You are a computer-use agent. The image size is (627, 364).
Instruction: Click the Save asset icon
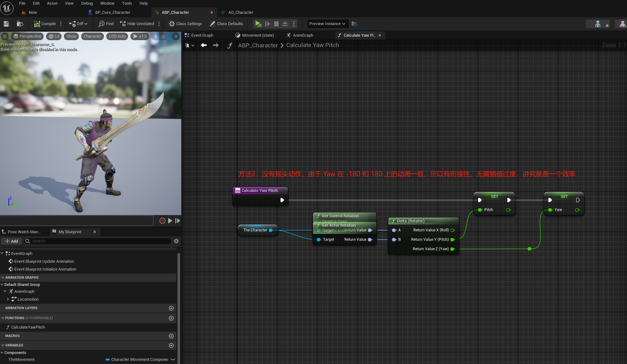click(6, 24)
